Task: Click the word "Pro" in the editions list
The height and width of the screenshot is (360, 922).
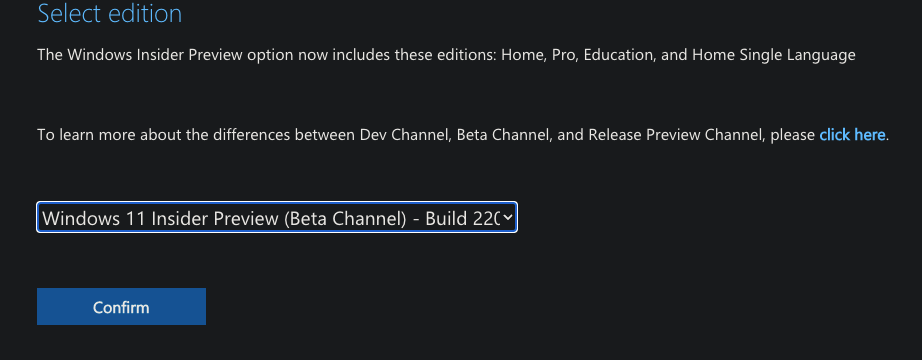Action: point(562,55)
